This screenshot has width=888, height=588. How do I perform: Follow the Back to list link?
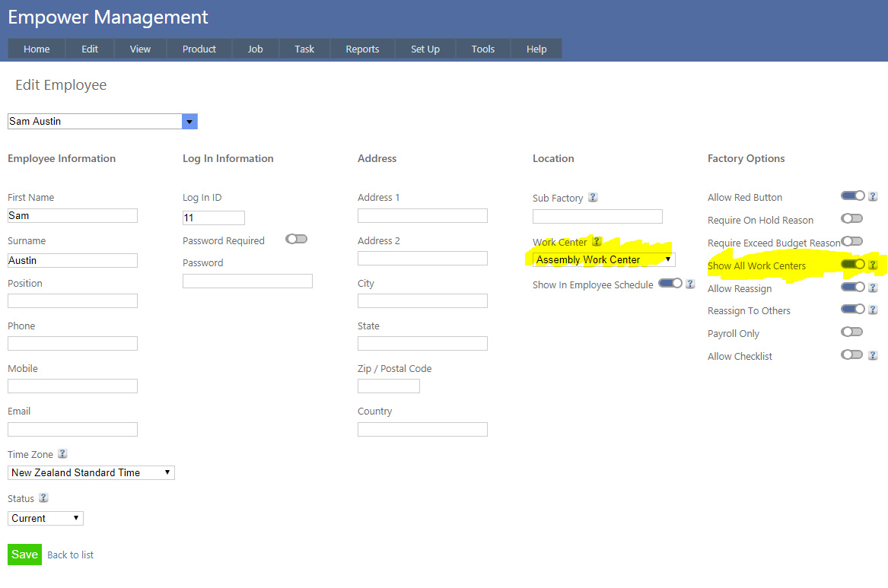tap(70, 555)
